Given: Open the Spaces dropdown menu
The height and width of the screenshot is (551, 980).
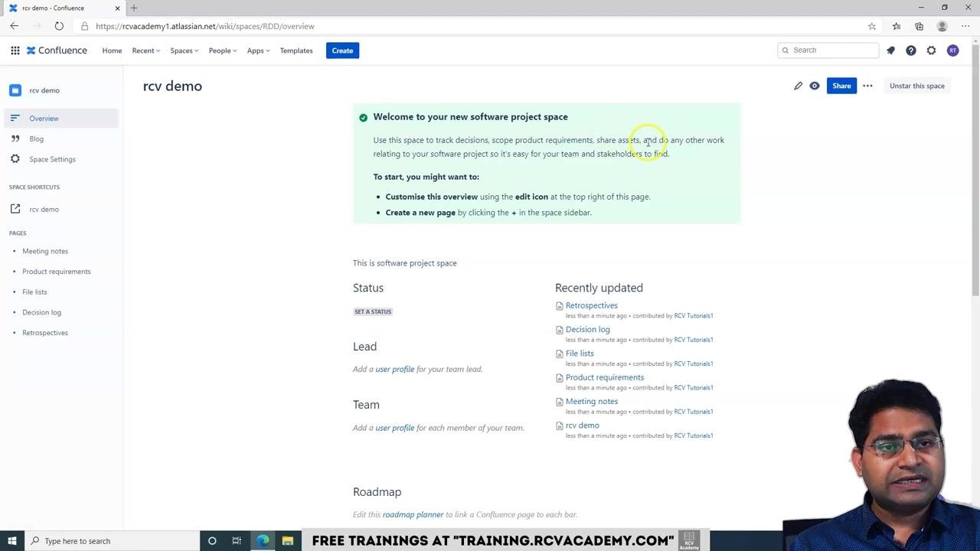Looking at the screenshot, I should tap(184, 51).
